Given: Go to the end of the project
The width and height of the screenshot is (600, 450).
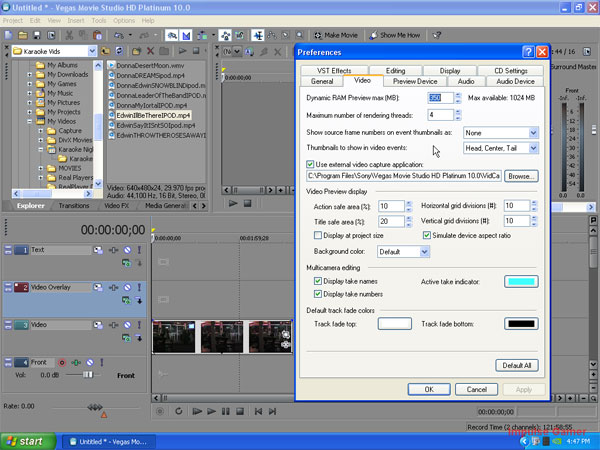Looking at the screenshot, I should coord(272,411).
